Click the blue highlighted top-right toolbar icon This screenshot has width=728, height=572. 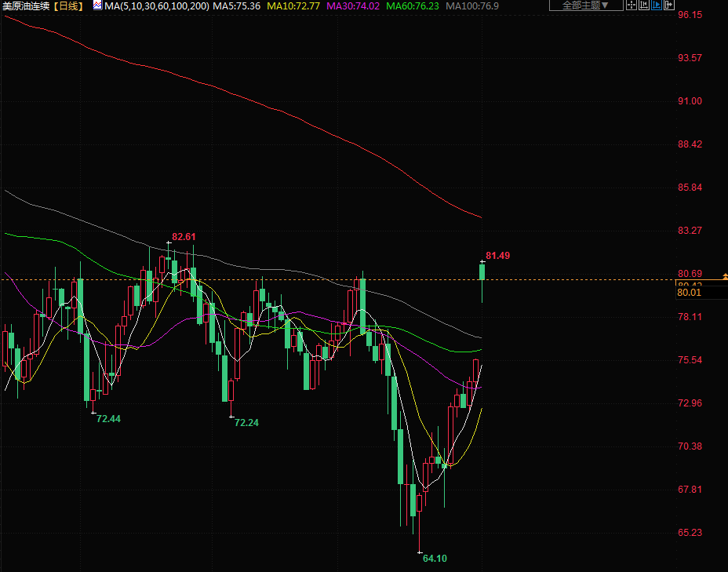click(x=657, y=5)
